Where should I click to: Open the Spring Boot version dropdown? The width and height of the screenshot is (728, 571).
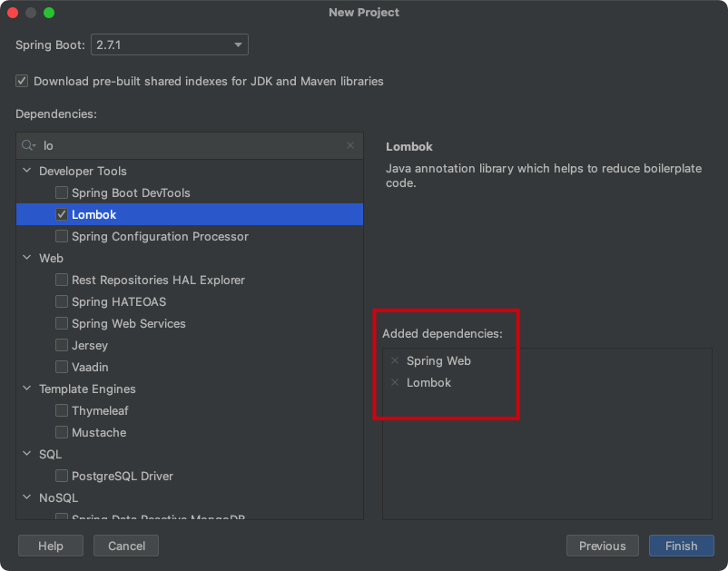click(x=170, y=45)
